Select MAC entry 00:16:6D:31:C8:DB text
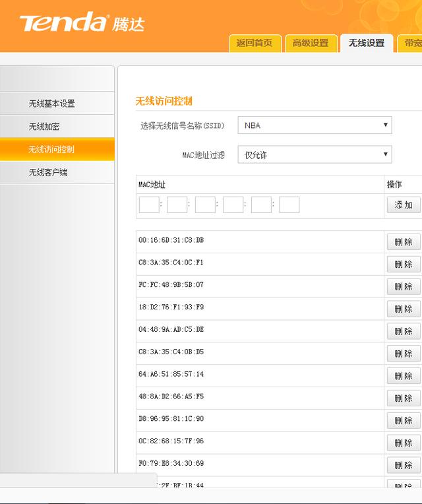422x504 pixels. tap(171, 240)
